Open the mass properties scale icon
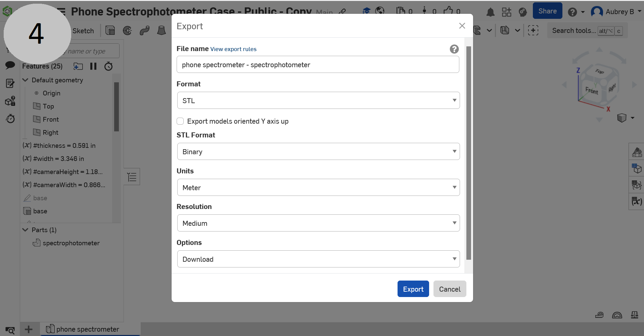The width and height of the screenshot is (644, 336). (635, 315)
